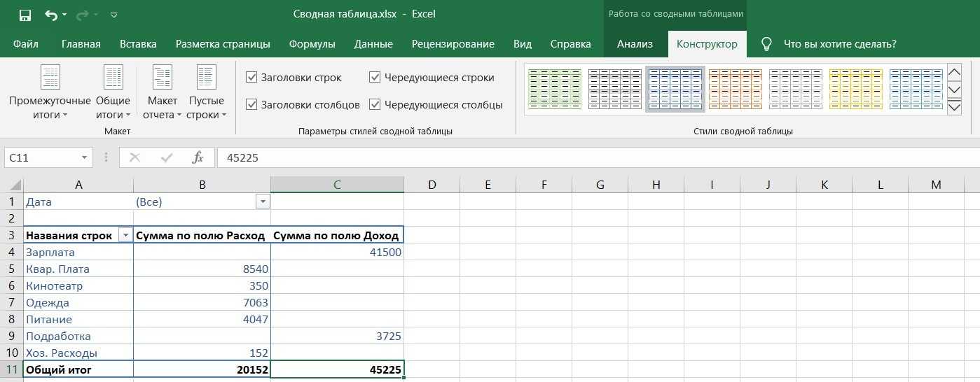Open Insert Function with the fx icon

[x=198, y=158]
